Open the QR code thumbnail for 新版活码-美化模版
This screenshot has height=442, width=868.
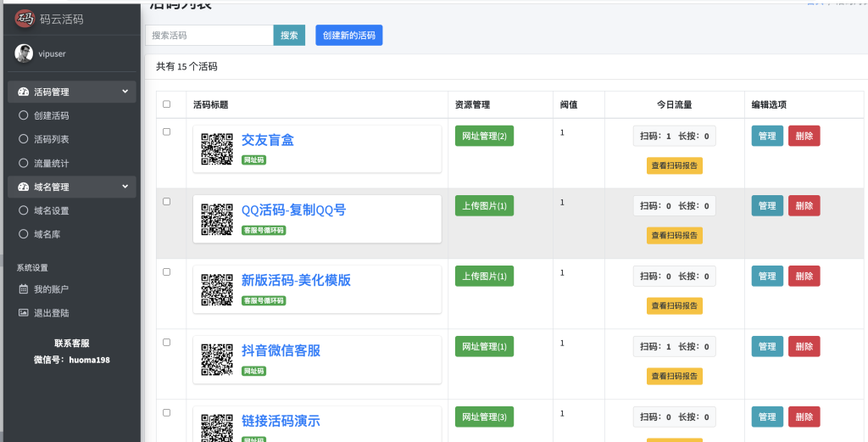pos(217,289)
